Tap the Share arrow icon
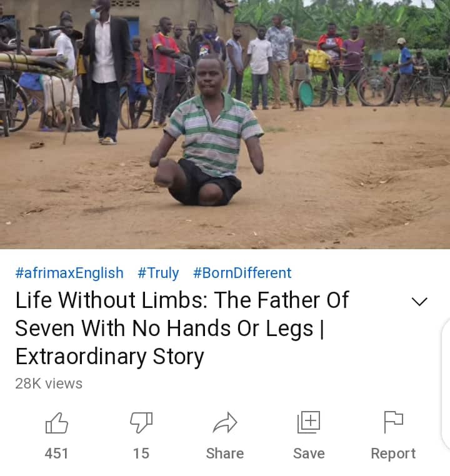The width and height of the screenshot is (450, 476). click(225, 422)
